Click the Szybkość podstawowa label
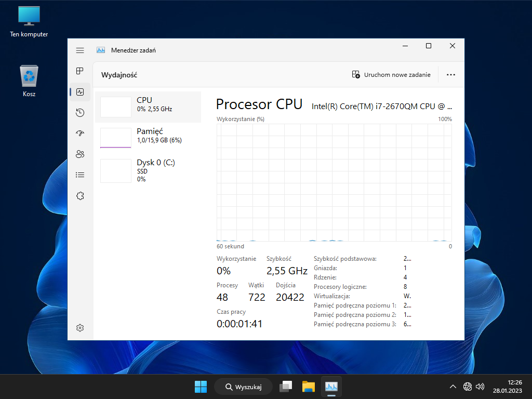This screenshot has height=399, width=532. tap(345, 259)
